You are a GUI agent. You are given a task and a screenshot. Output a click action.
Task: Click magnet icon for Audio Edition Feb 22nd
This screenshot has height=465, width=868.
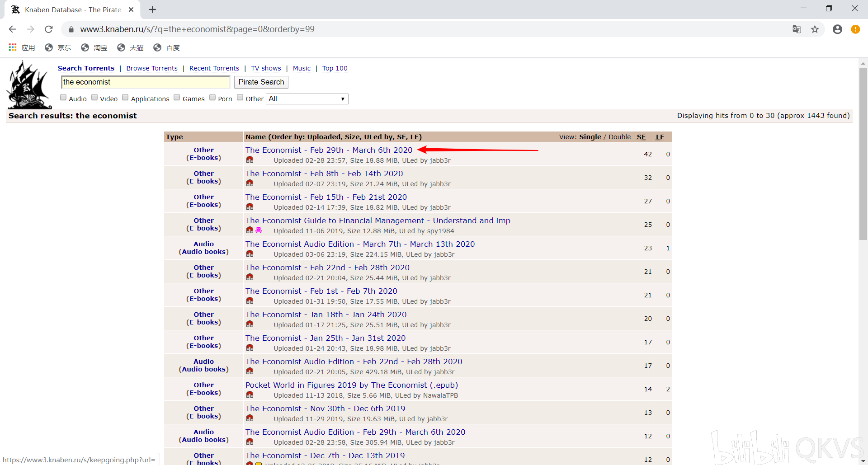[x=250, y=371]
